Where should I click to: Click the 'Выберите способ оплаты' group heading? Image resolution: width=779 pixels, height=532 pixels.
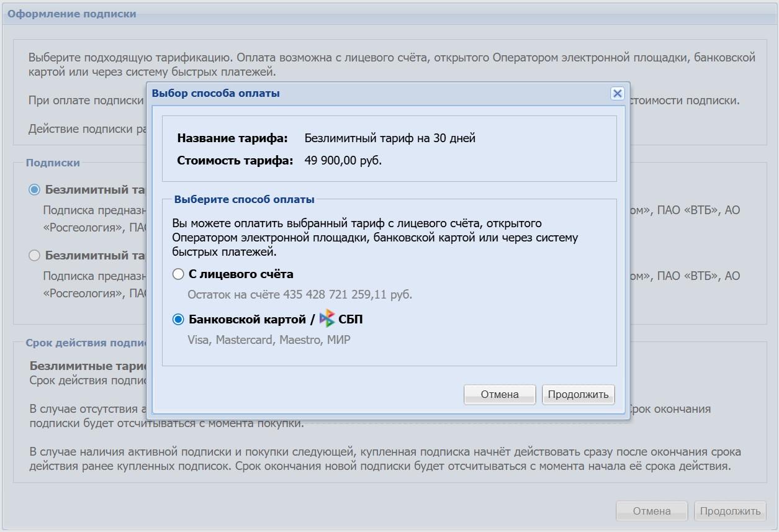coord(244,199)
